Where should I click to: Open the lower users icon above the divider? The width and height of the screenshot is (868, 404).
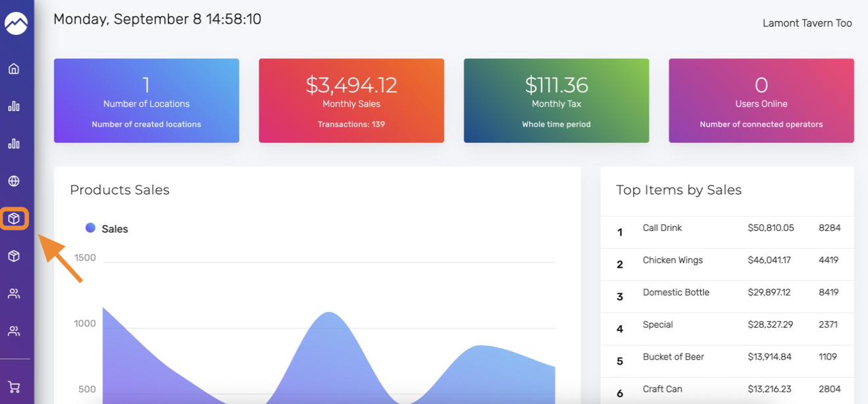coord(14,331)
